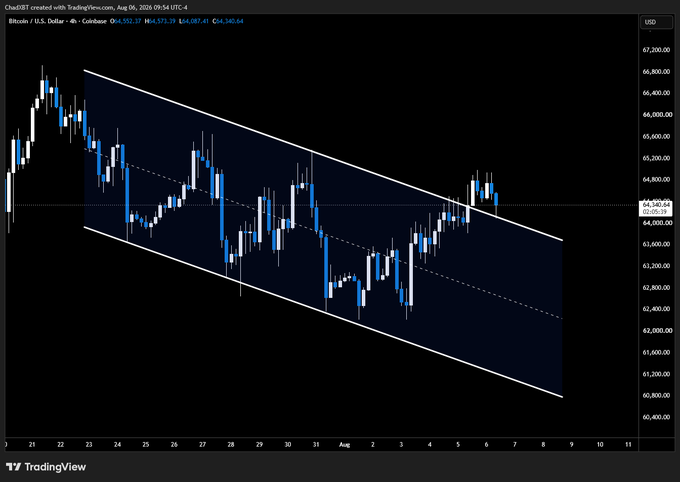The image size is (680, 482).
Task: Click date 10 on the time axis
Action: [x=600, y=445]
